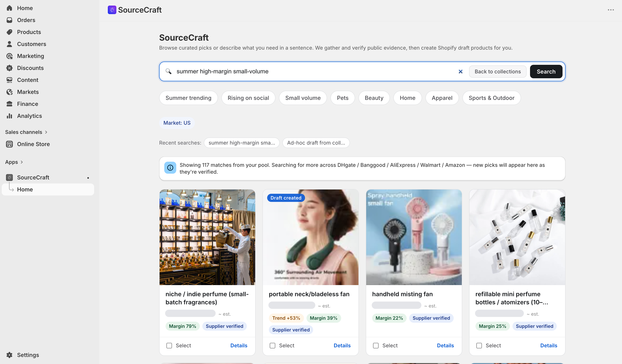622x364 pixels.
Task: Click the Discounts badge icon
Action: tap(9, 68)
